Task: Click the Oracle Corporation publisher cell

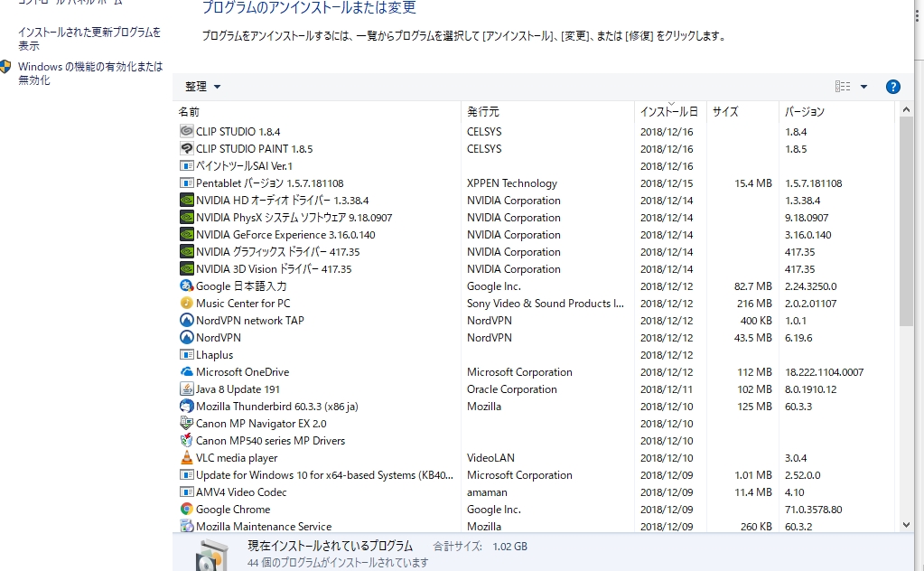Action: [x=511, y=388]
